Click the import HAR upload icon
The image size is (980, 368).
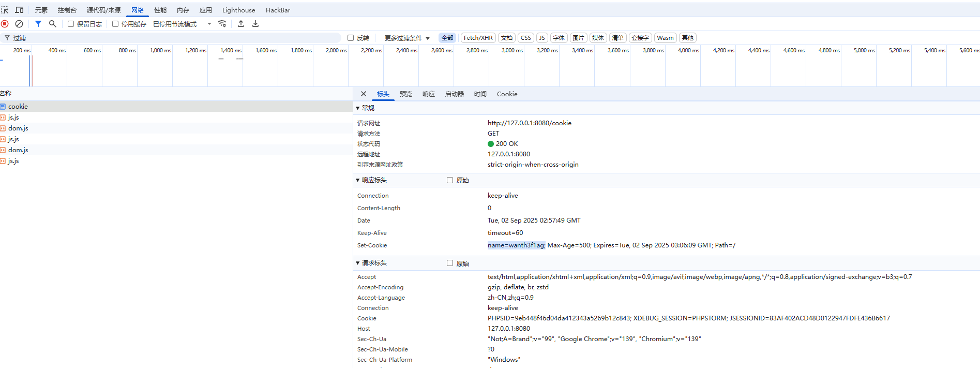point(241,24)
